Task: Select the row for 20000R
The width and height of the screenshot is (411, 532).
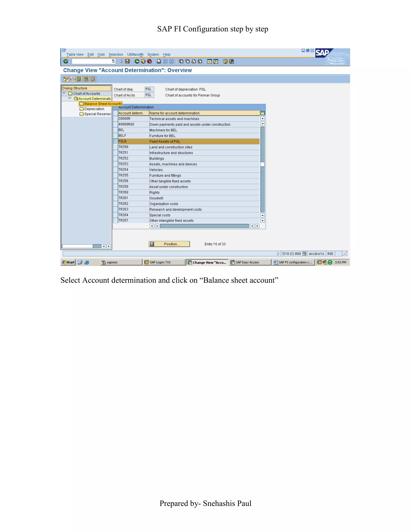Action: (x=116, y=119)
